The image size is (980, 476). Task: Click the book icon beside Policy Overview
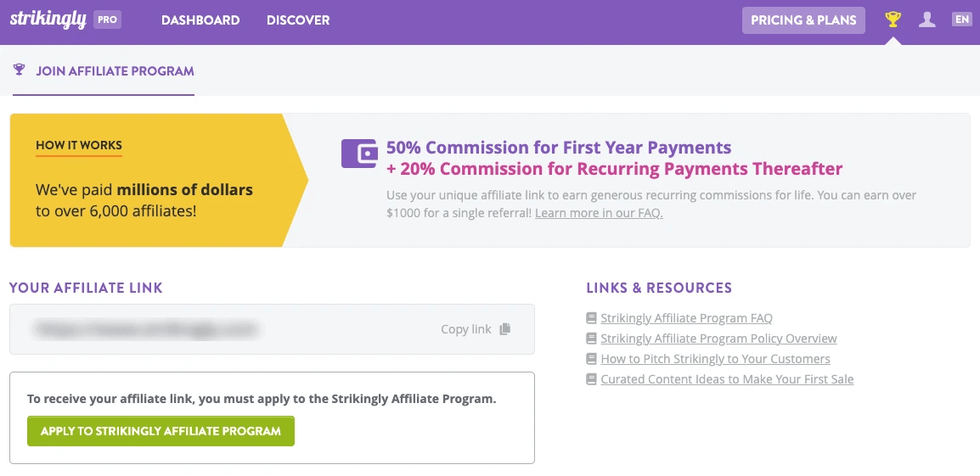click(592, 339)
